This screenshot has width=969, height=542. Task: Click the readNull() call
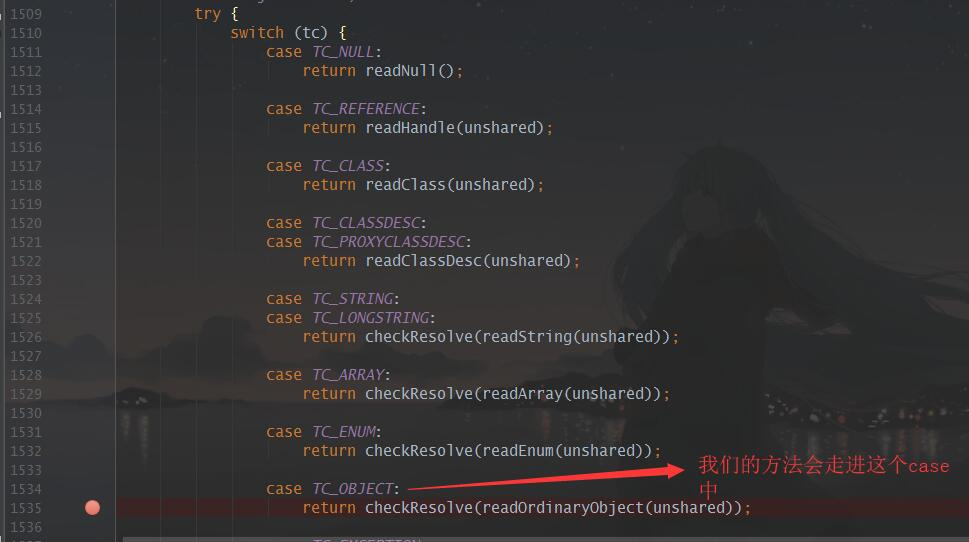tap(409, 71)
